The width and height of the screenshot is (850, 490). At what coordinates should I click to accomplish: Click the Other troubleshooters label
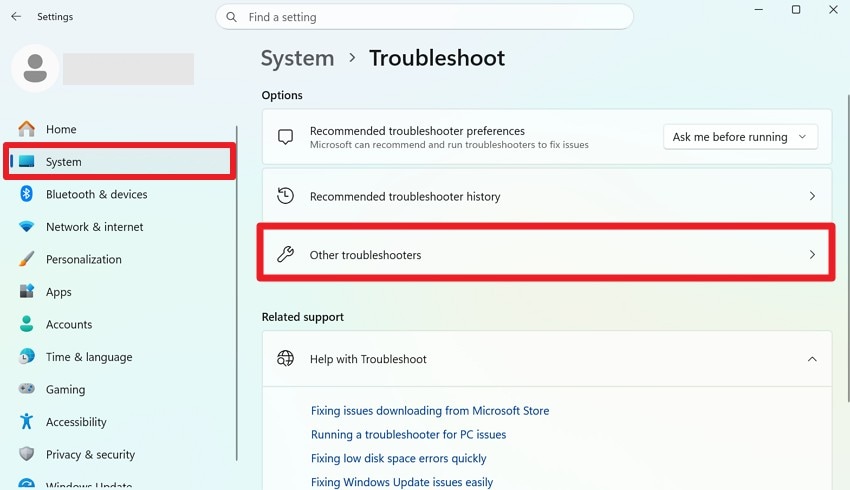[365, 255]
